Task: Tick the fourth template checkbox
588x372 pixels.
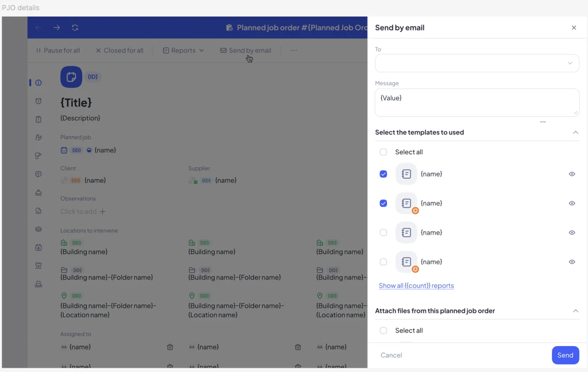Action: point(383,262)
